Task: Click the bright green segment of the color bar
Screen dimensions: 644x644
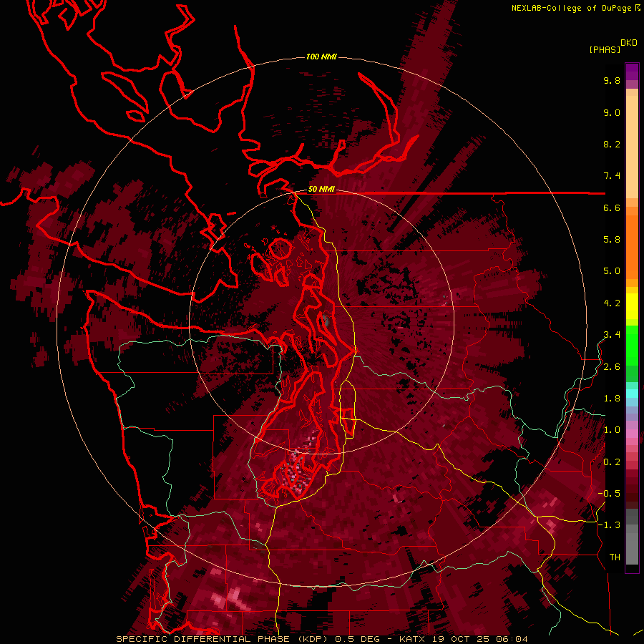Action: pos(632,346)
